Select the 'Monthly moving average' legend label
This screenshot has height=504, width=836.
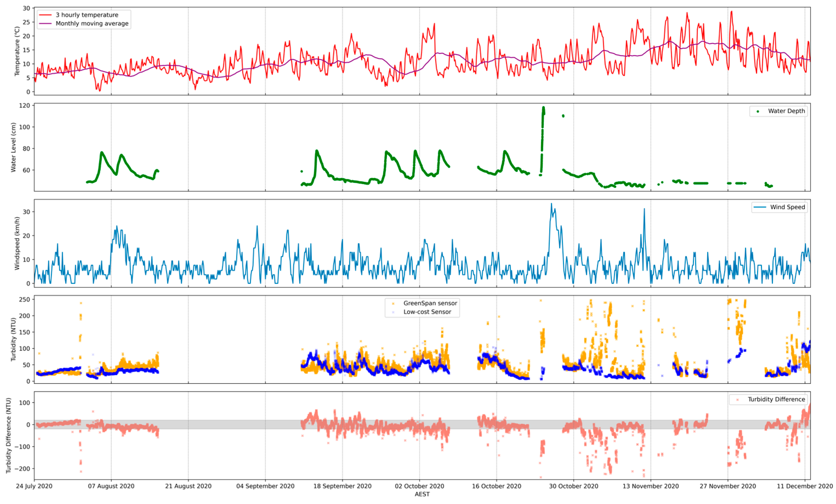pyautogui.click(x=92, y=23)
